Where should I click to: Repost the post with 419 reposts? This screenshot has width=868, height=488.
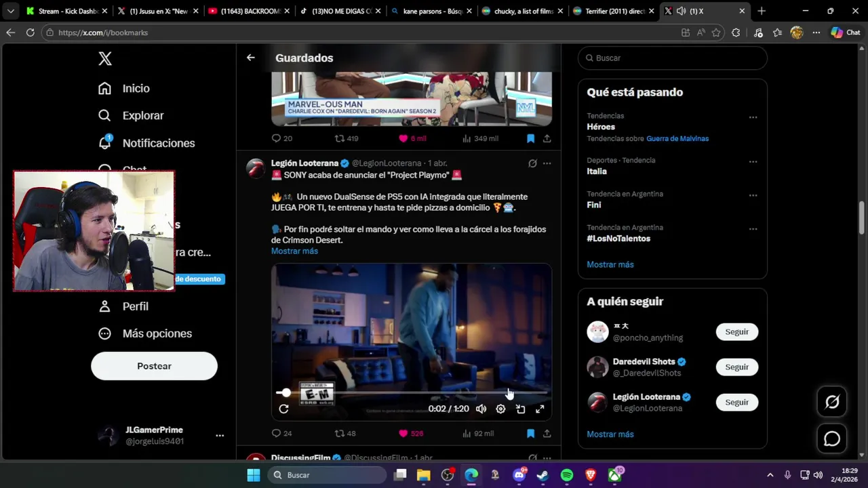[x=347, y=138]
